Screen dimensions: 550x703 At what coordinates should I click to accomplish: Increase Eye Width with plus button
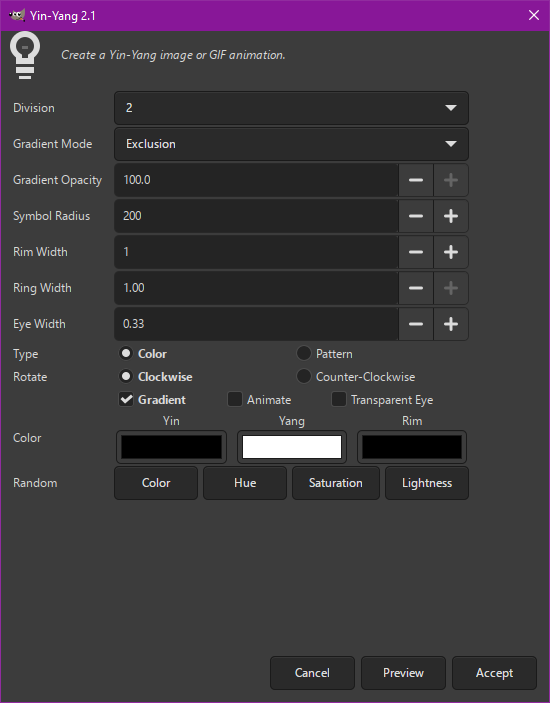pyautogui.click(x=450, y=324)
